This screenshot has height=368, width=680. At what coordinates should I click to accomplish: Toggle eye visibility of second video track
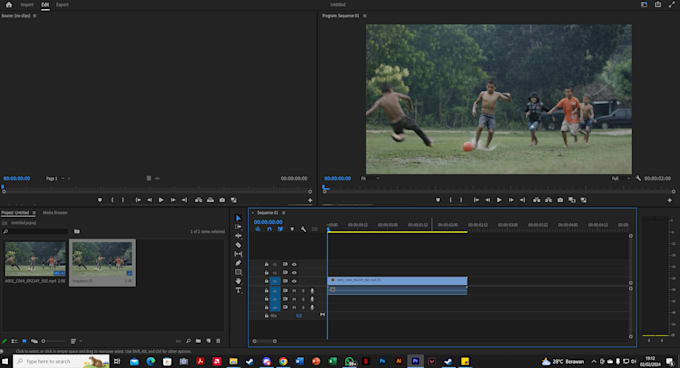click(x=294, y=273)
